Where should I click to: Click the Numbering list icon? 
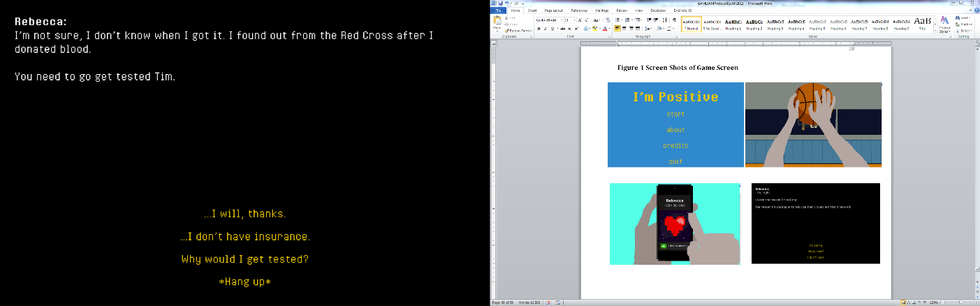(627, 20)
